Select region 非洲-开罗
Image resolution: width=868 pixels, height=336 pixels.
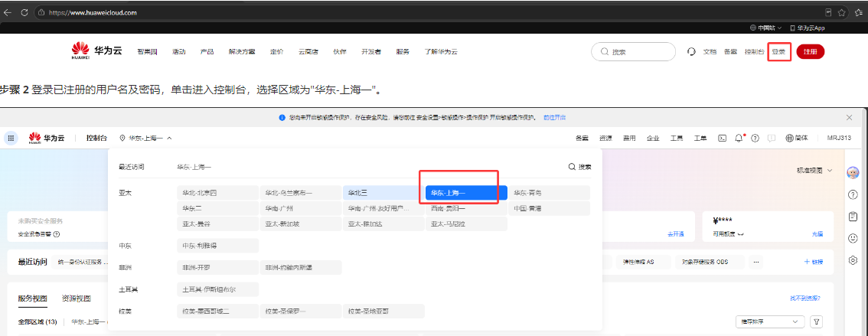click(217, 267)
